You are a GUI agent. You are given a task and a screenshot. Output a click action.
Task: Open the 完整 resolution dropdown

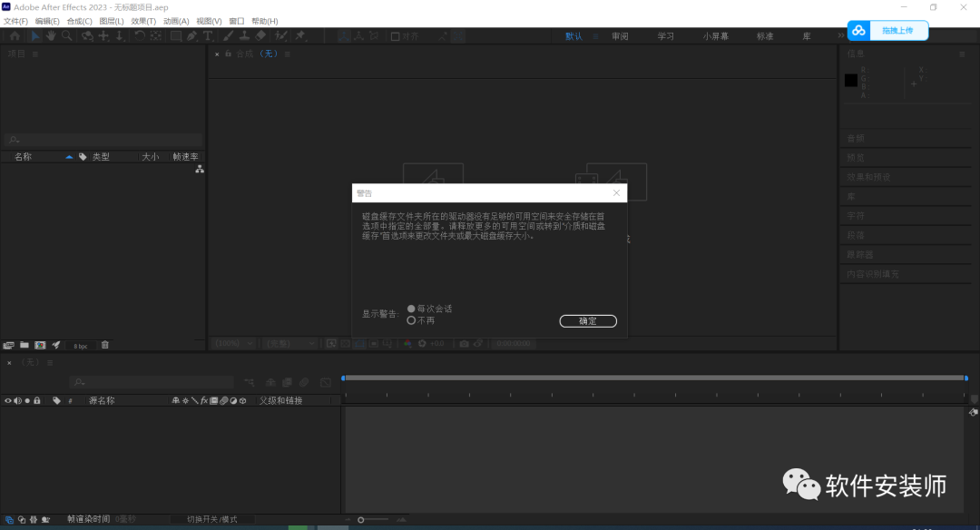coord(289,344)
